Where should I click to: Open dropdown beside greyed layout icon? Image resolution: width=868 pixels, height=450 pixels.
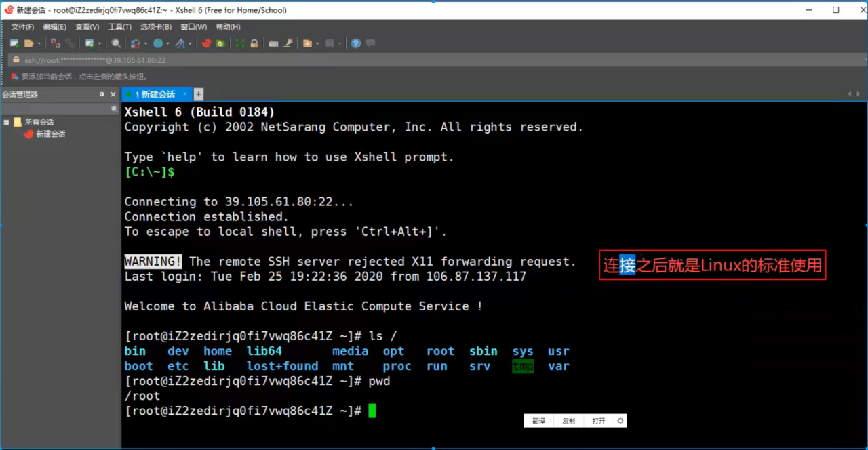[340, 43]
